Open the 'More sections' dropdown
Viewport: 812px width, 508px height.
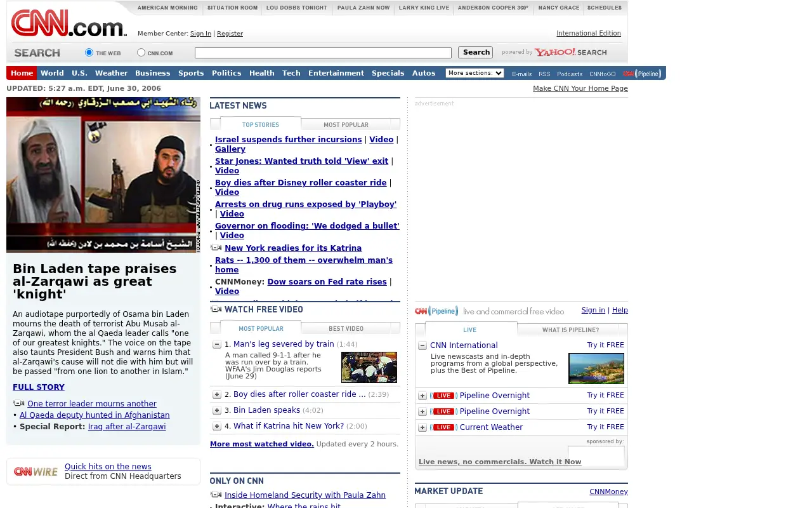click(475, 73)
